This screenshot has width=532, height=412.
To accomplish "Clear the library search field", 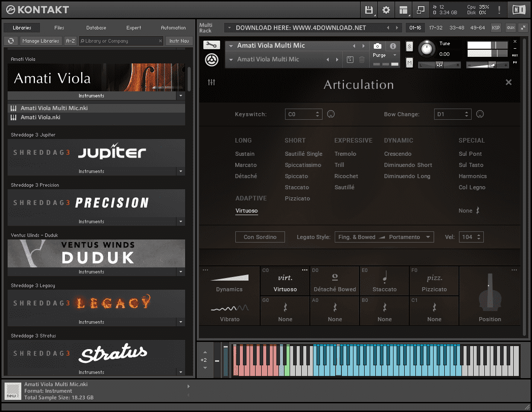I will point(160,41).
